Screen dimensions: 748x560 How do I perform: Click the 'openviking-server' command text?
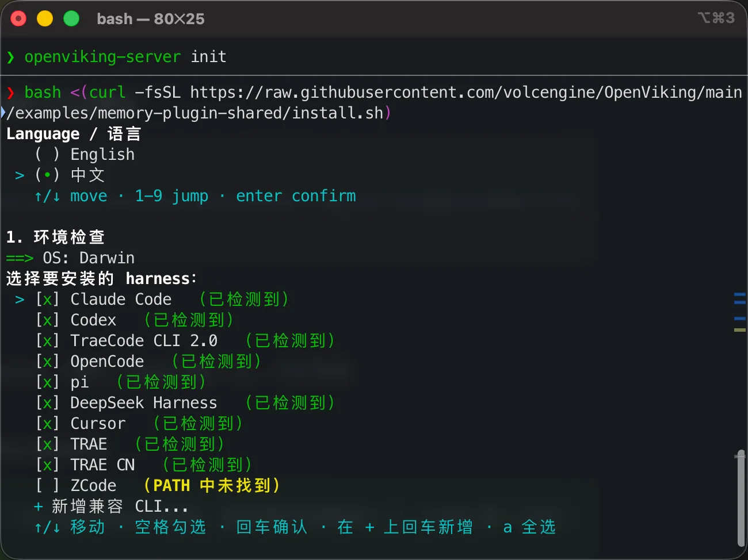tap(102, 57)
